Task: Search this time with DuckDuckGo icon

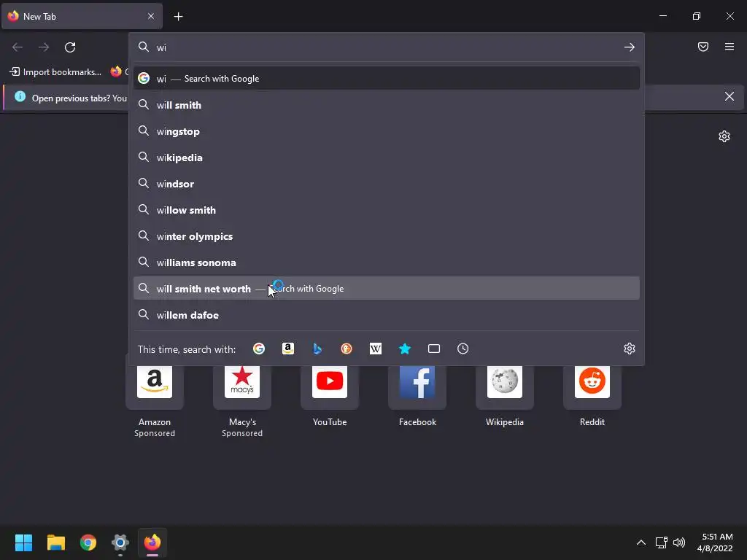Action: pyautogui.click(x=347, y=349)
